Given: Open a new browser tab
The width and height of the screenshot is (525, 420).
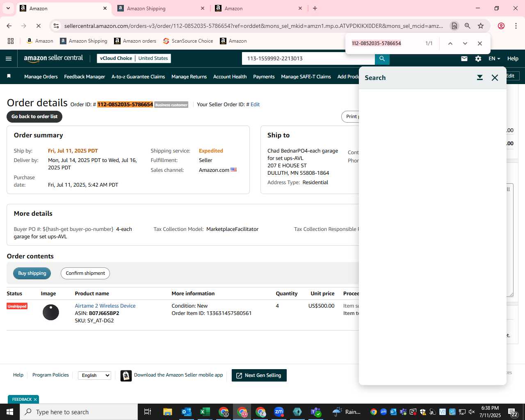Looking at the screenshot, I should tap(315, 8).
